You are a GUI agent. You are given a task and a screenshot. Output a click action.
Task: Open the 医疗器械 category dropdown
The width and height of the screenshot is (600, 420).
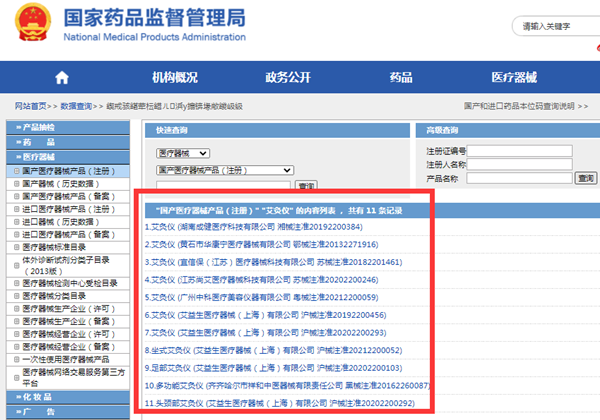(x=183, y=153)
